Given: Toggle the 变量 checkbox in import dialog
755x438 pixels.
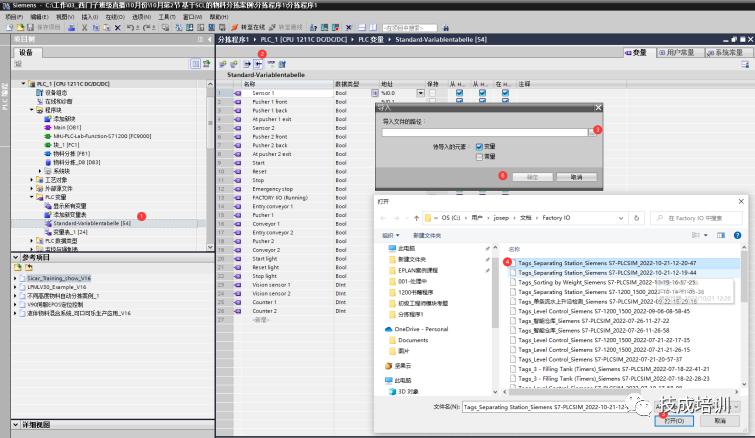Looking at the screenshot, I should click(479, 146).
